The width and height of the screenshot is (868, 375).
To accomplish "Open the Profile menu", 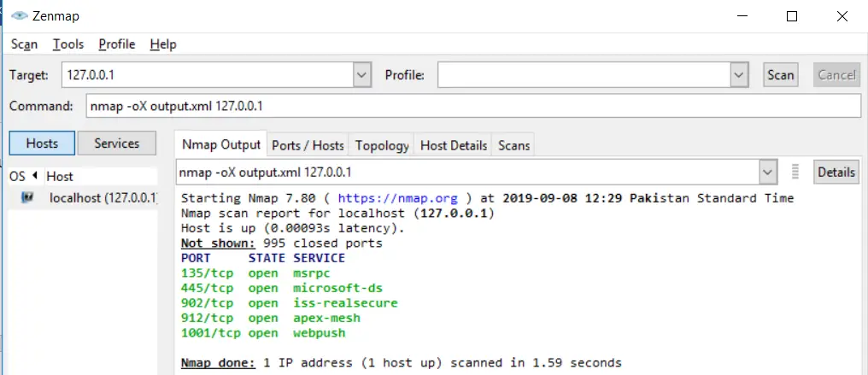I will click(x=117, y=44).
